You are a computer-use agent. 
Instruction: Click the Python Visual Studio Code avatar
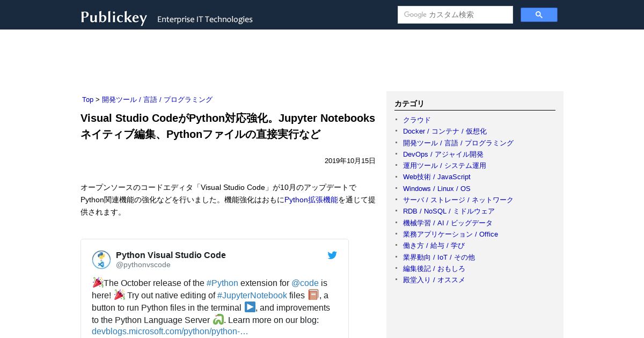[101, 260]
